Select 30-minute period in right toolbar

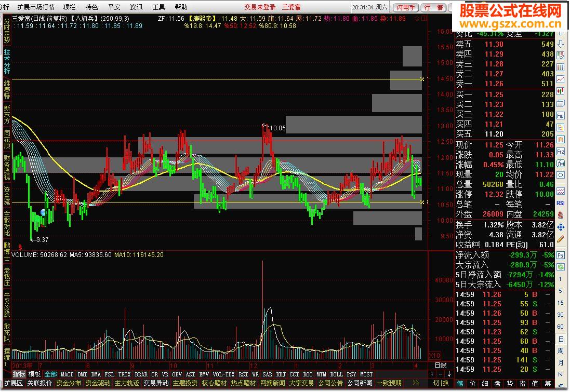tap(560, 315)
